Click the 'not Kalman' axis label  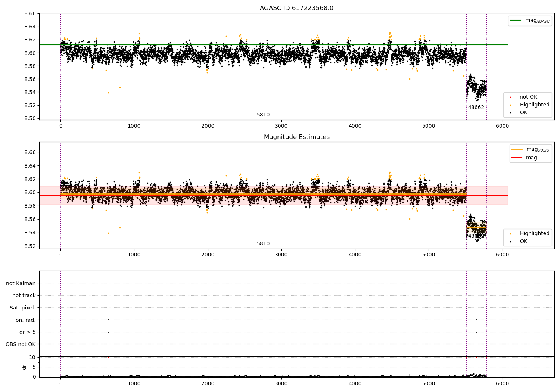click(x=21, y=283)
